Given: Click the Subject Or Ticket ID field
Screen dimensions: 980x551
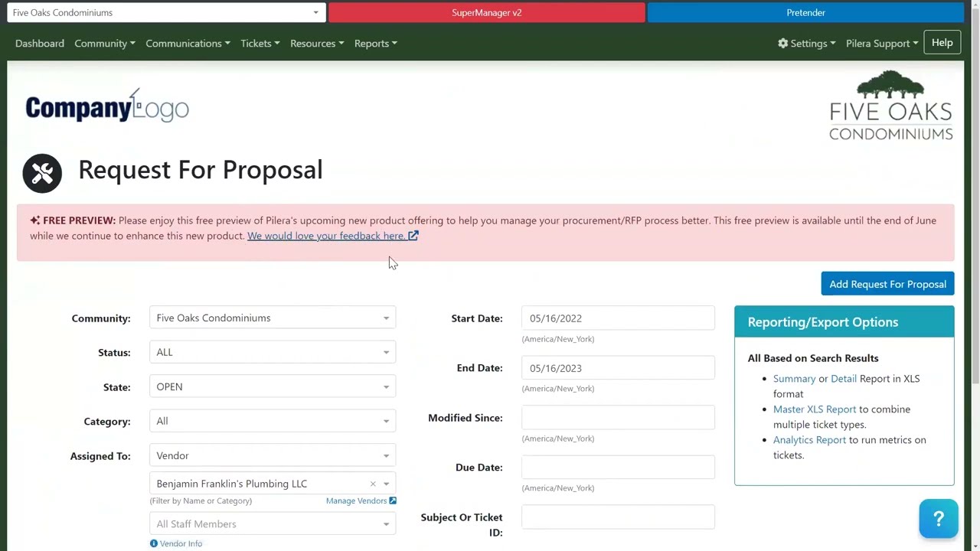Looking at the screenshot, I should click(x=618, y=517).
